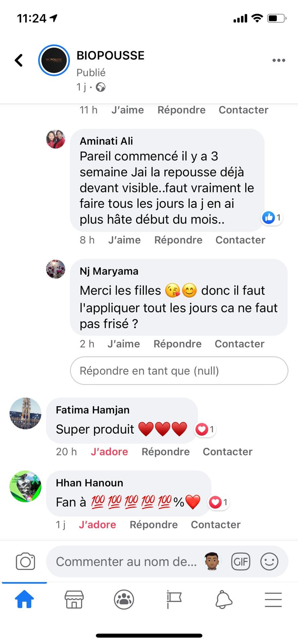Open the hamburger menu tab
298x644 pixels.
coord(273,600)
